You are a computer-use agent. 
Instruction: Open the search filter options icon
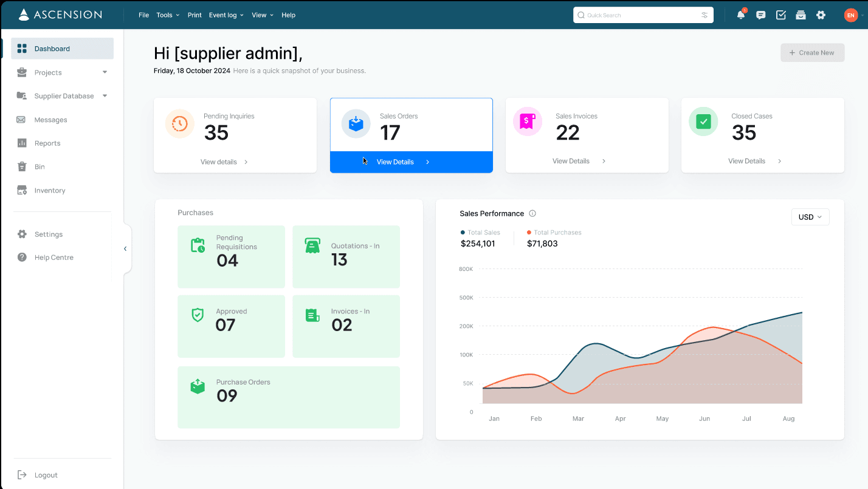point(704,15)
